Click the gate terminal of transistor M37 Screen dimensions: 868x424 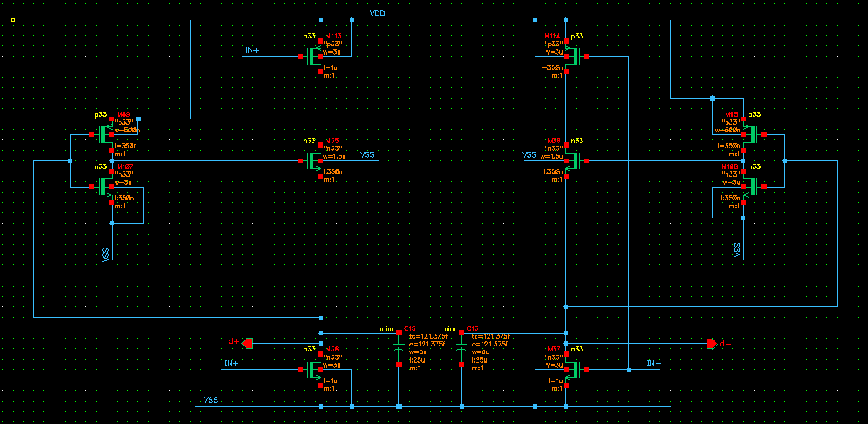click(x=587, y=369)
